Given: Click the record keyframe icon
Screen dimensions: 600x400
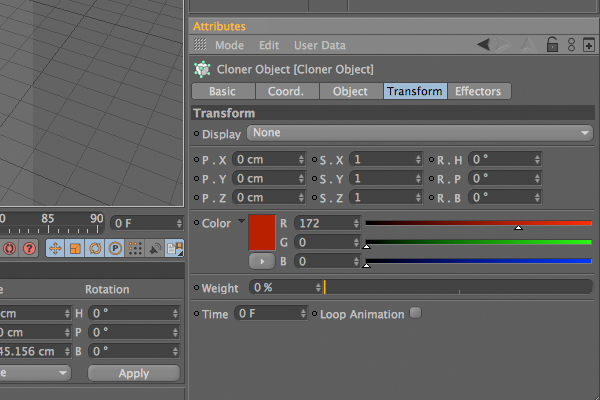Looking at the screenshot, I should [x=10, y=248].
